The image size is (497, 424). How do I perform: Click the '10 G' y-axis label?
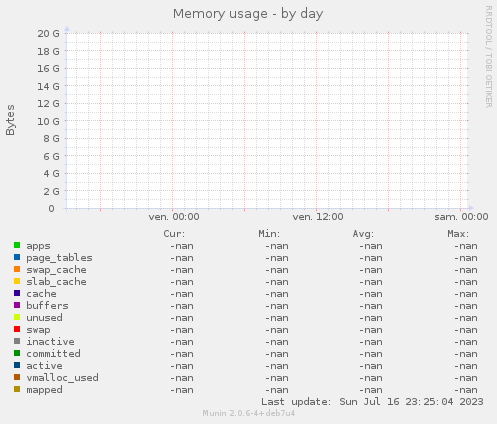(48, 121)
